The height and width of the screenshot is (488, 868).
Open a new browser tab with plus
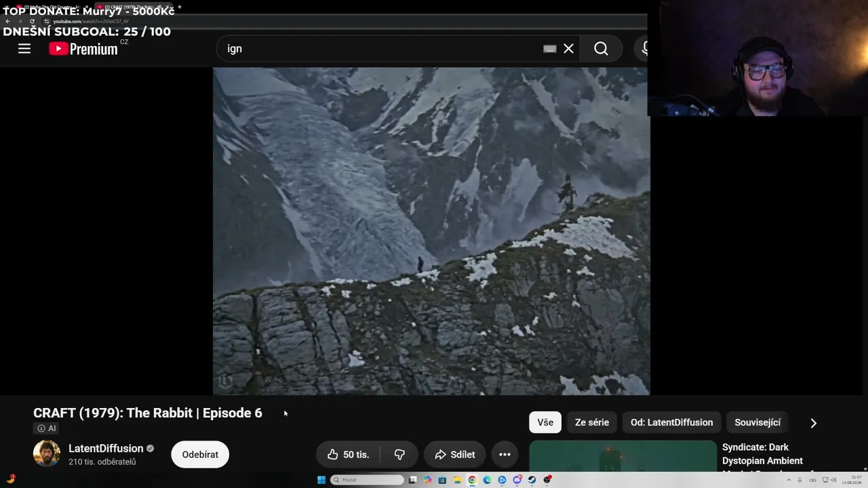pos(180,7)
